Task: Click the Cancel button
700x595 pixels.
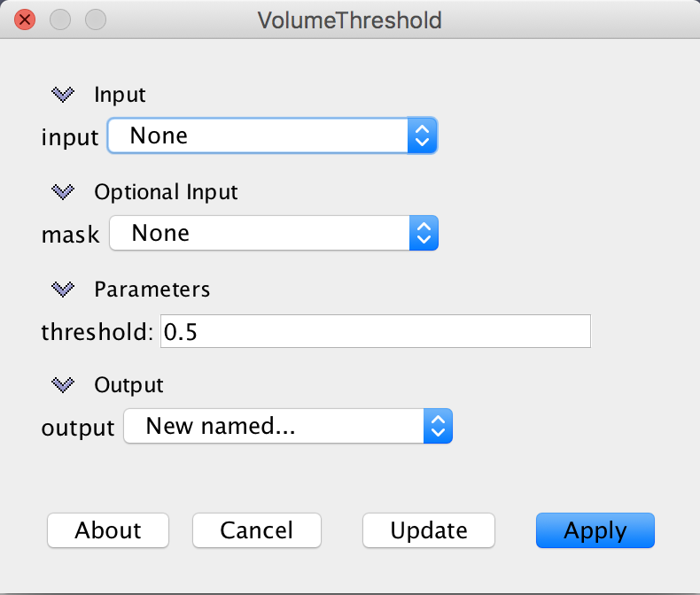Action: [257, 530]
